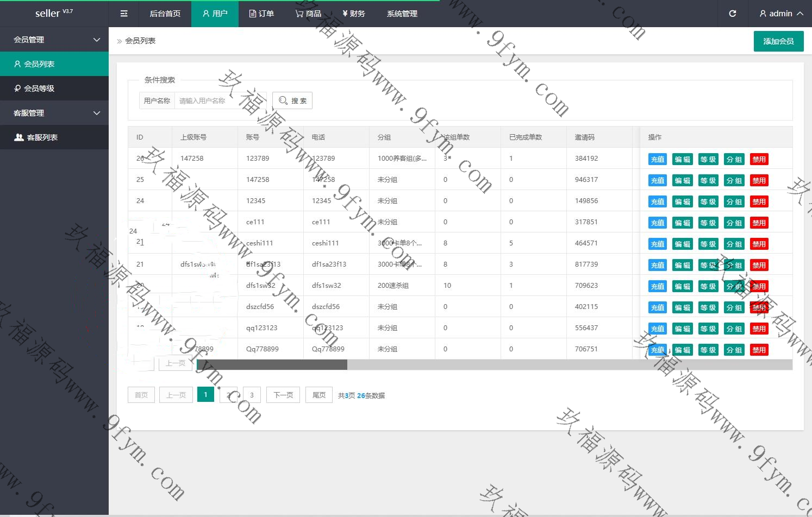The width and height of the screenshot is (812, 517).
Task: Click 等级 for account 12345
Action: point(708,201)
